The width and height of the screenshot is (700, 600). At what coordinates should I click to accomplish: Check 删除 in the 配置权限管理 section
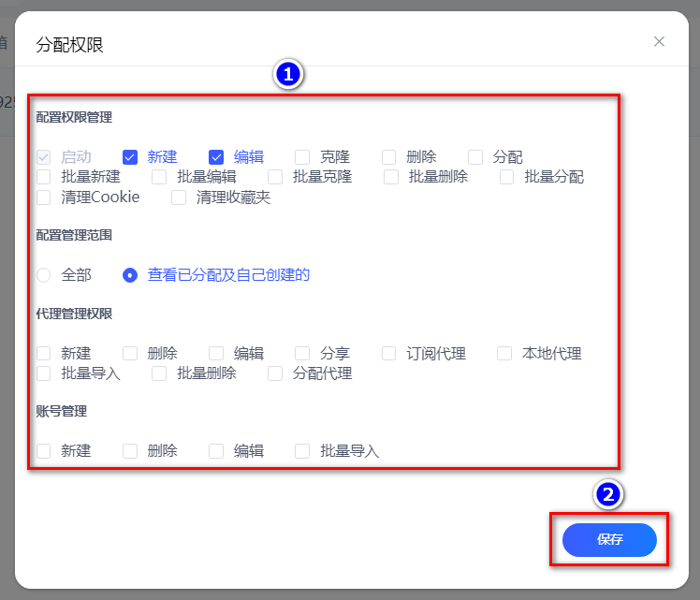coord(388,157)
